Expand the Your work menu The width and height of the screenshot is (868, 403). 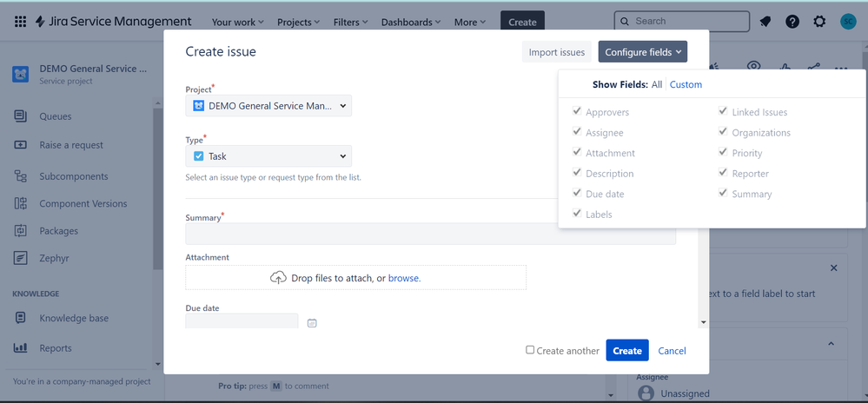237,22
